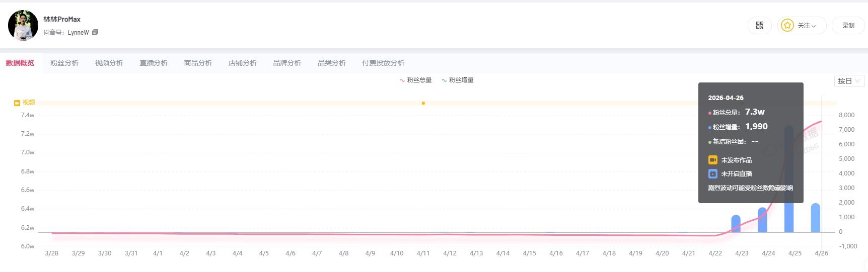Select the 付费投放分析 tab
Screen dimensions: 868x272
pyautogui.click(x=383, y=63)
